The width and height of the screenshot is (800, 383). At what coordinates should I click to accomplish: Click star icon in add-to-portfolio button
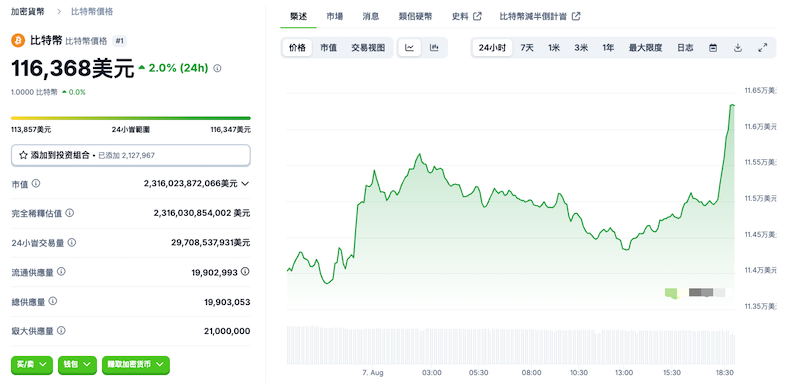(x=23, y=155)
